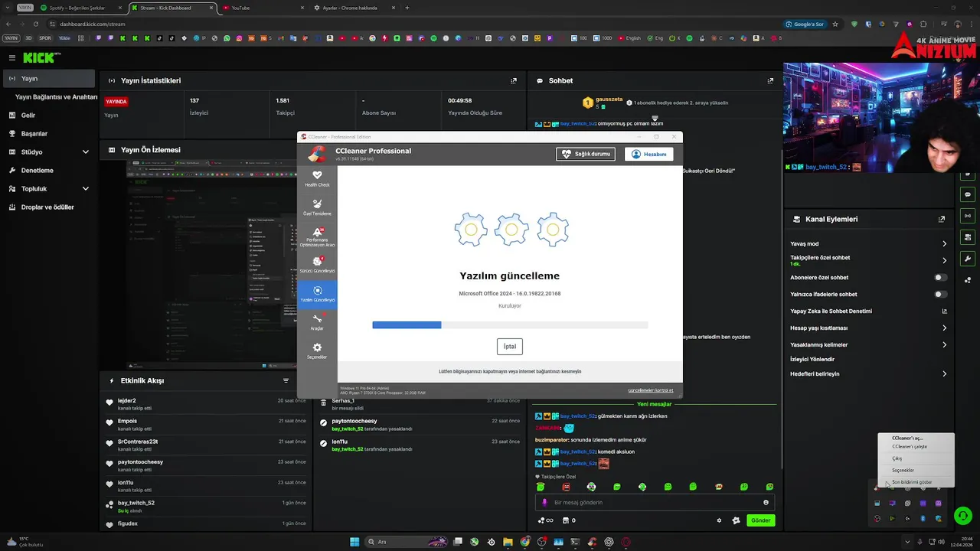Screen dimensions: 980x551
Task: Select Yayın in Kick sidebar
Action: click(x=49, y=79)
